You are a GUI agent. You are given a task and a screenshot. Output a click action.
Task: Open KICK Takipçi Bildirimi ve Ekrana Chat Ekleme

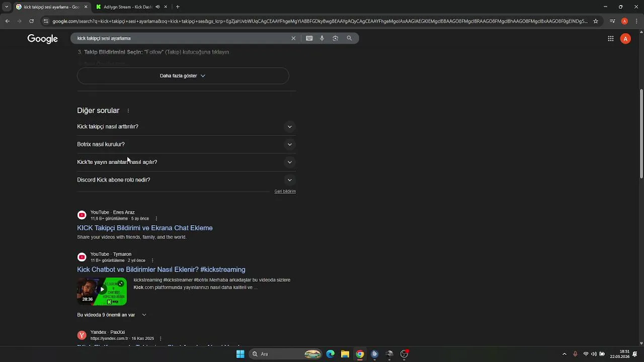coord(145,228)
